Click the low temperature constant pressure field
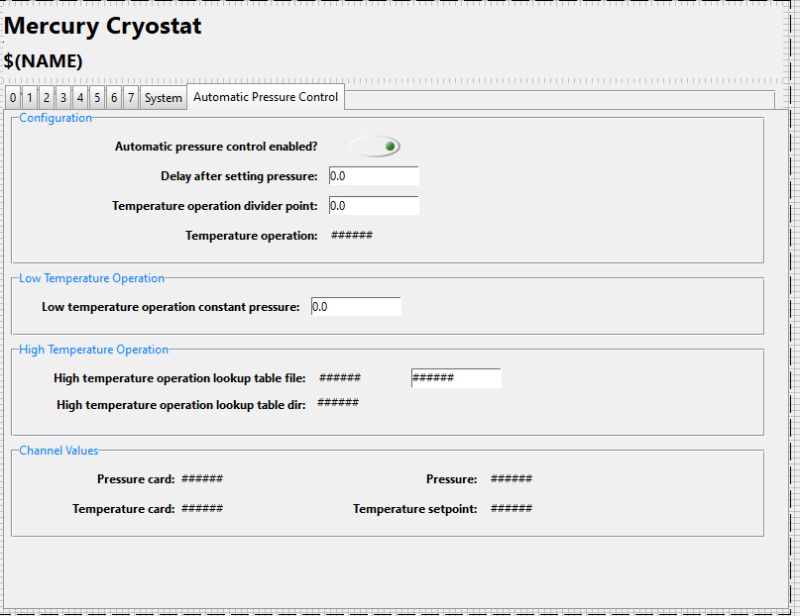The image size is (800, 616). (355, 306)
